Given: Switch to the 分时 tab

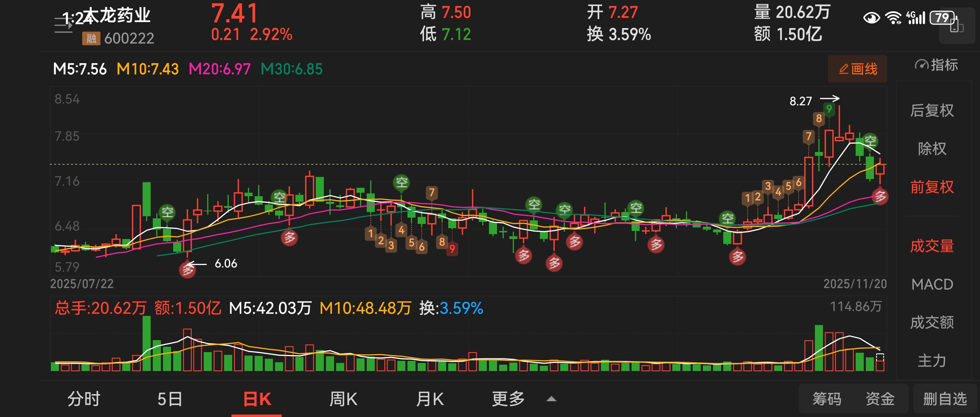Looking at the screenshot, I should point(84,399).
